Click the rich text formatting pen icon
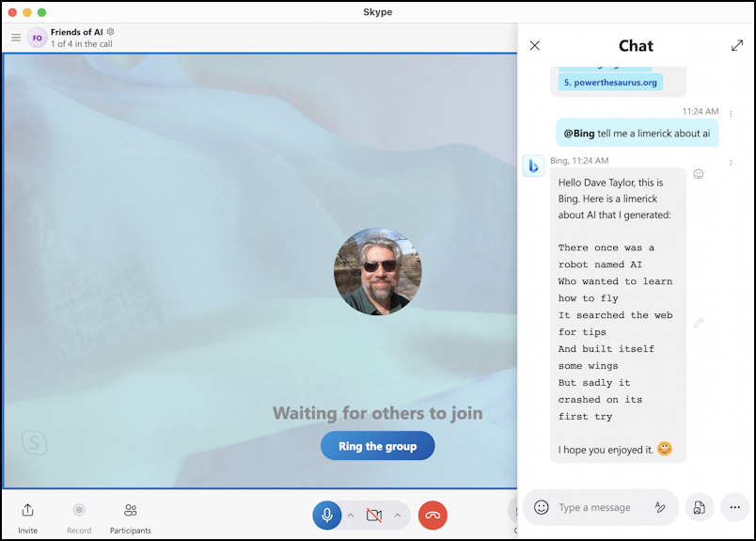 660,507
